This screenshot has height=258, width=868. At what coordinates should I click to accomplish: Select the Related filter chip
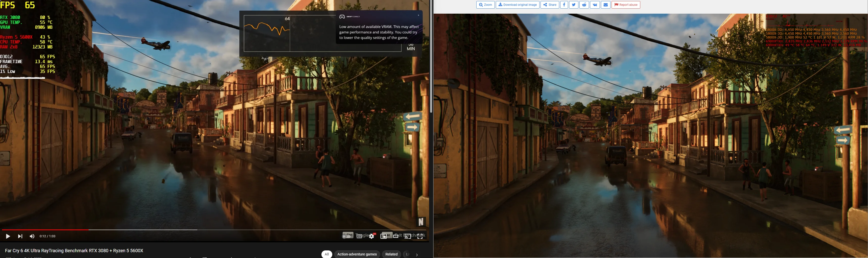391,254
